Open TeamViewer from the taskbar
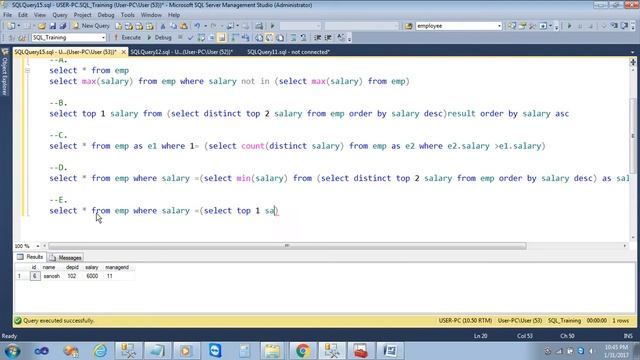Screen dimensions: 640x360 [x=215, y=351]
